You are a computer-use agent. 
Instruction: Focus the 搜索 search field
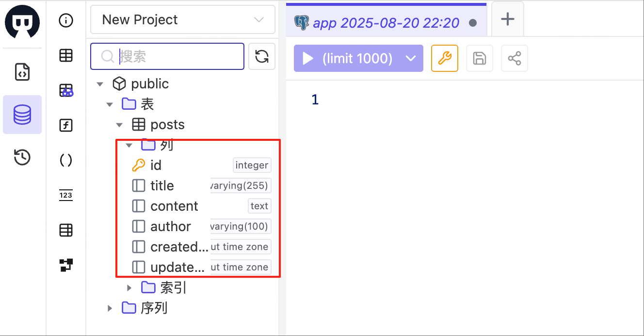[167, 57]
